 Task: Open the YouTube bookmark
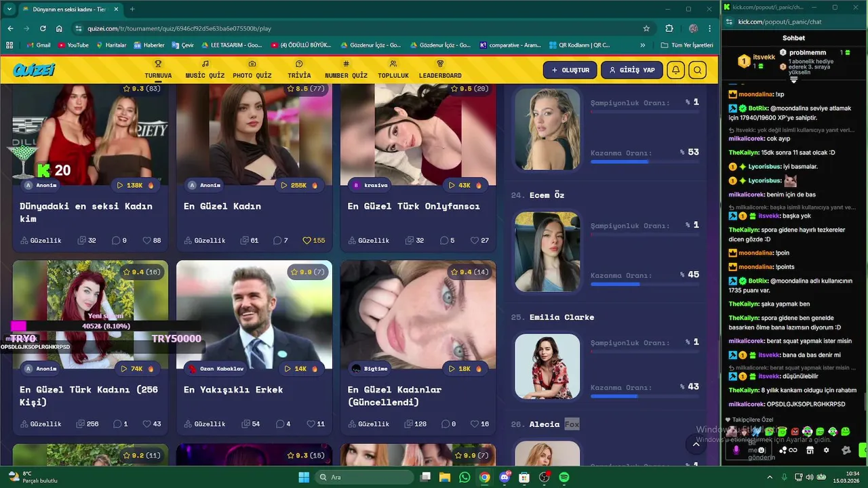(73, 45)
